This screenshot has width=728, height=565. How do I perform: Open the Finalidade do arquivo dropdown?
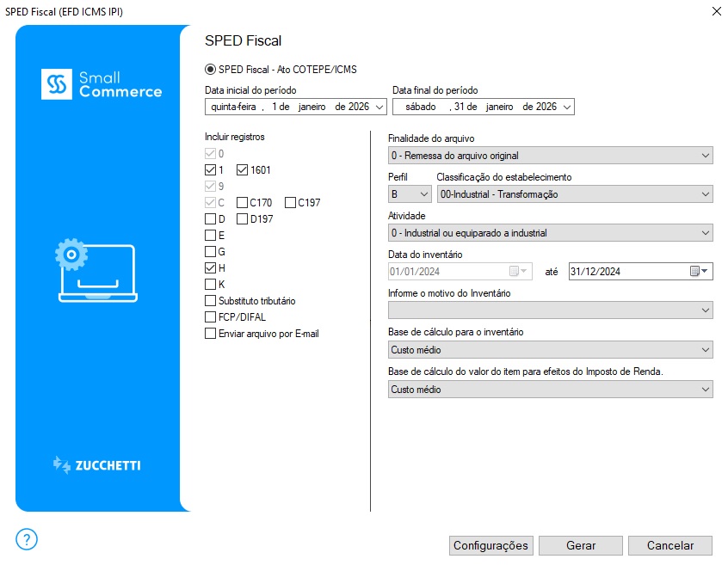pos(550,156)
